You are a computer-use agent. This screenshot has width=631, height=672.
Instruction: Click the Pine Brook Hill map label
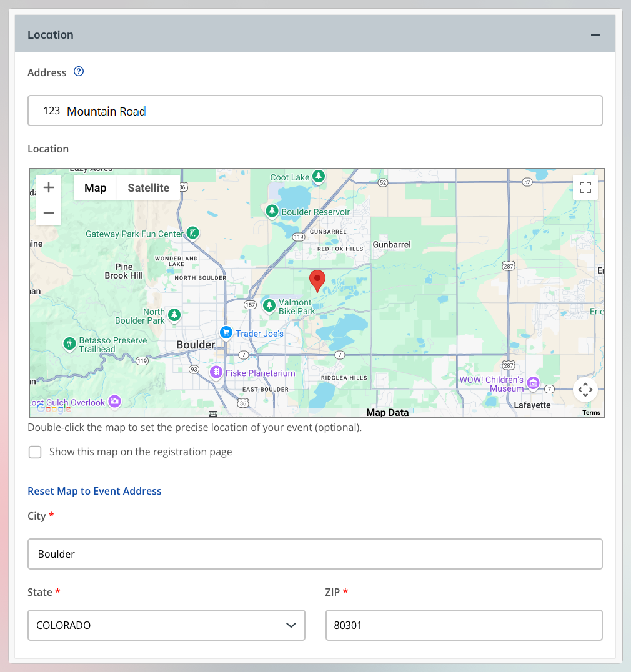tap(124, 271)
